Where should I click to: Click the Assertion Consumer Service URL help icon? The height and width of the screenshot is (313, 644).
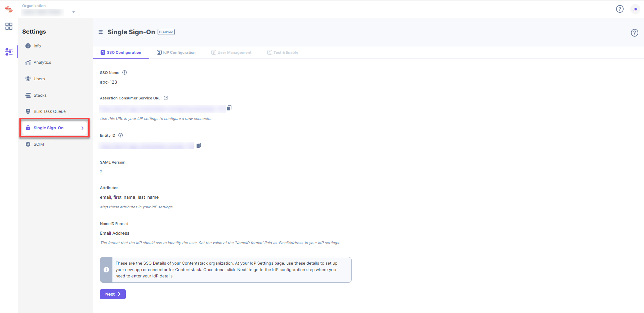pyautogui.click(x=166, y=98)
